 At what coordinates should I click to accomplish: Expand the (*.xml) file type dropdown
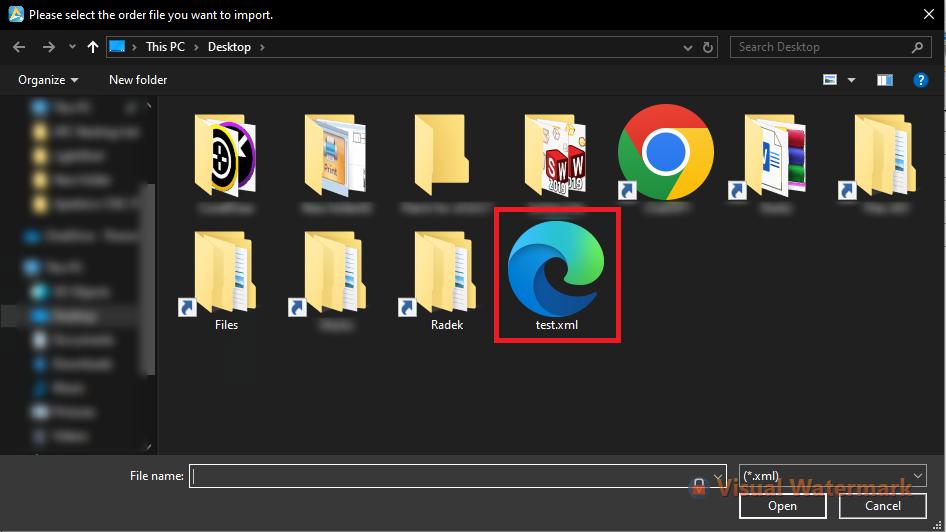pyautogui.click(x=833, y=475)
